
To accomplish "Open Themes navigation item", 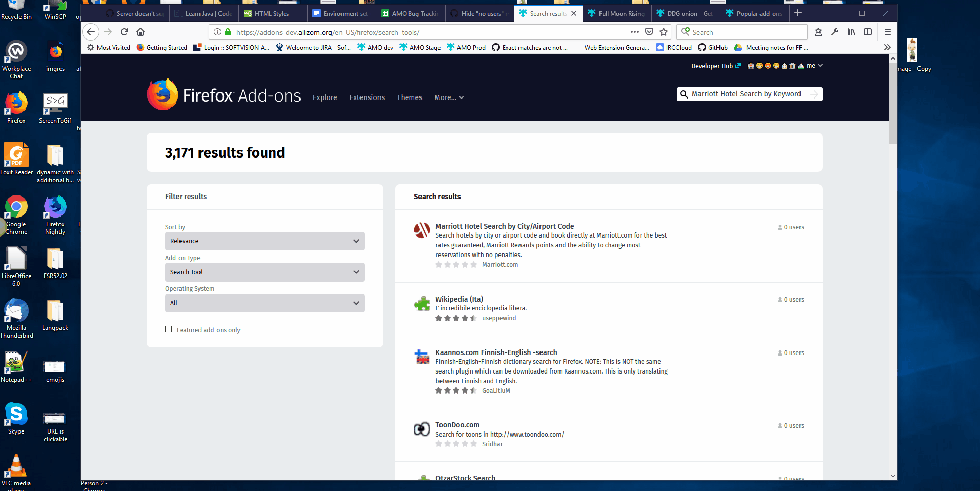I will [x=409, y=97].
